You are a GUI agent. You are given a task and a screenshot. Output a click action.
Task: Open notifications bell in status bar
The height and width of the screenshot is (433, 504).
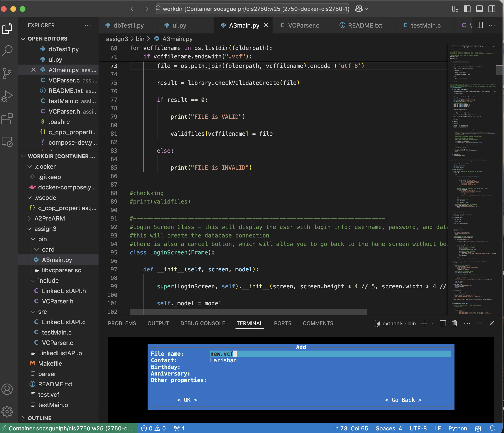point(492,428)
